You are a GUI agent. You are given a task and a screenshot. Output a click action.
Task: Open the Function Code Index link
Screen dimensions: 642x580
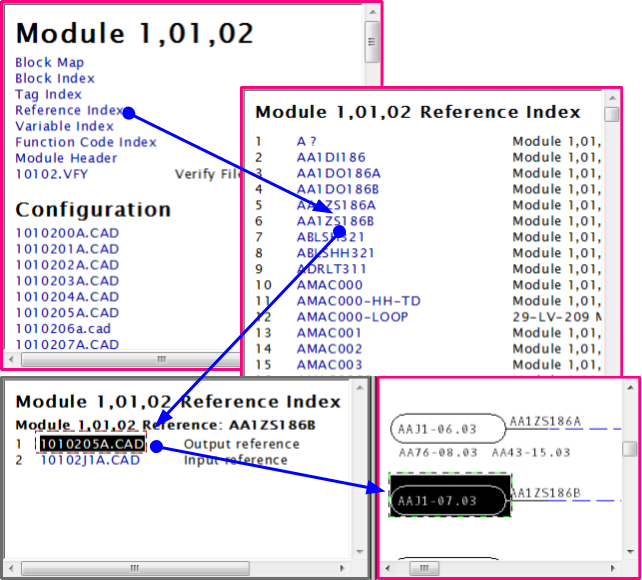click(x=85, y=142)
